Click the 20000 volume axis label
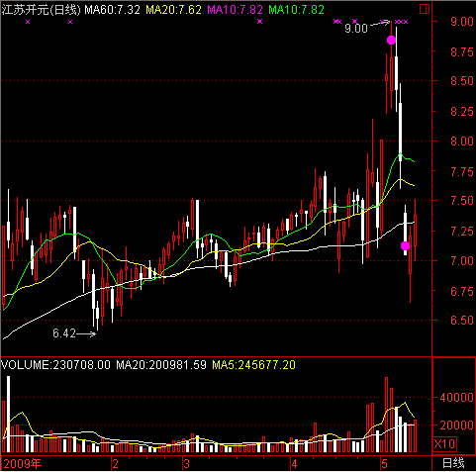 pos(457,425)
